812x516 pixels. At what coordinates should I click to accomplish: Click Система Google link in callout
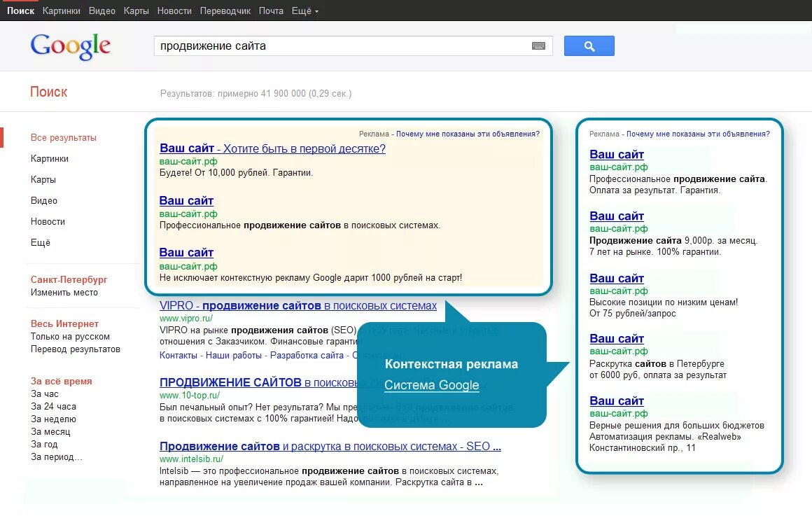(432, 385)
